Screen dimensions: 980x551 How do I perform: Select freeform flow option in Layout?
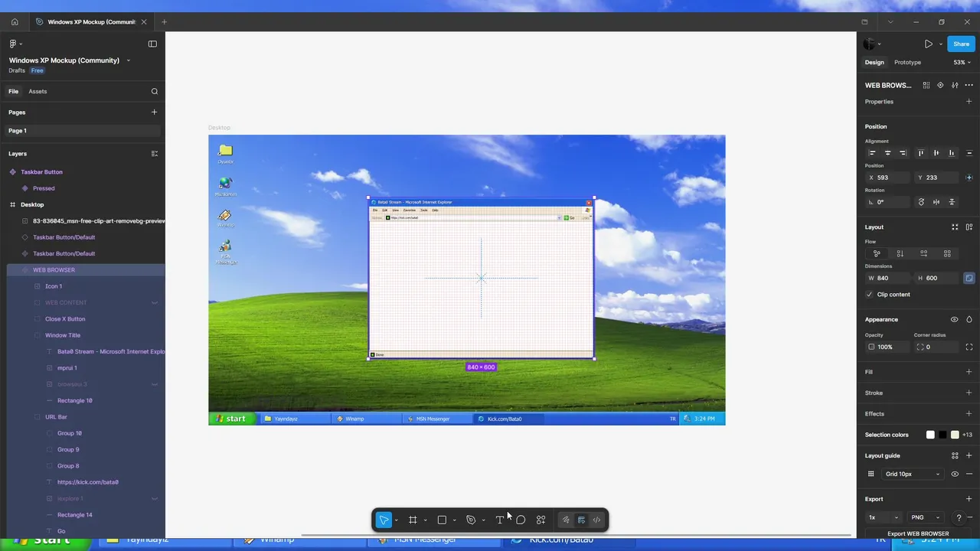click(x=877, y=253)
